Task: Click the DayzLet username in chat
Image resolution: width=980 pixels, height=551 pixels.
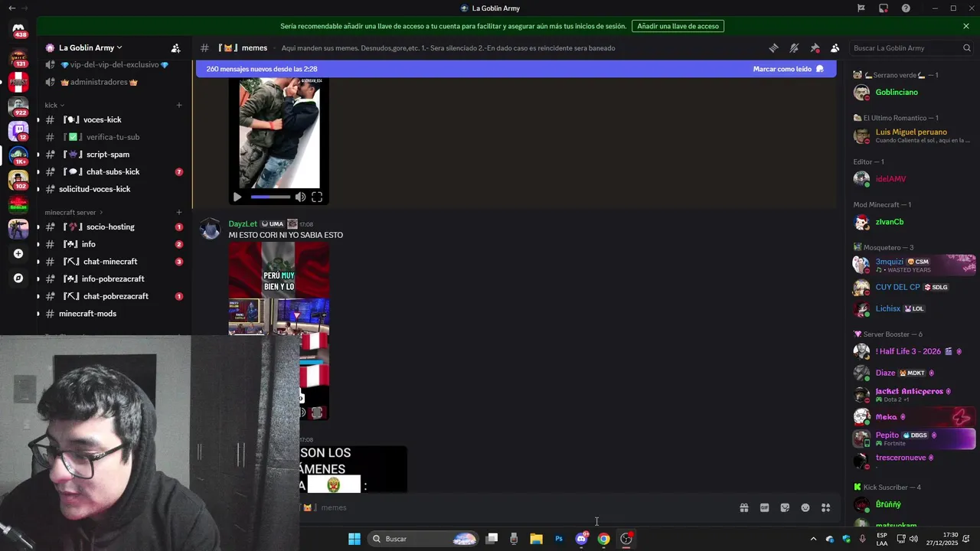Action: 243,223
